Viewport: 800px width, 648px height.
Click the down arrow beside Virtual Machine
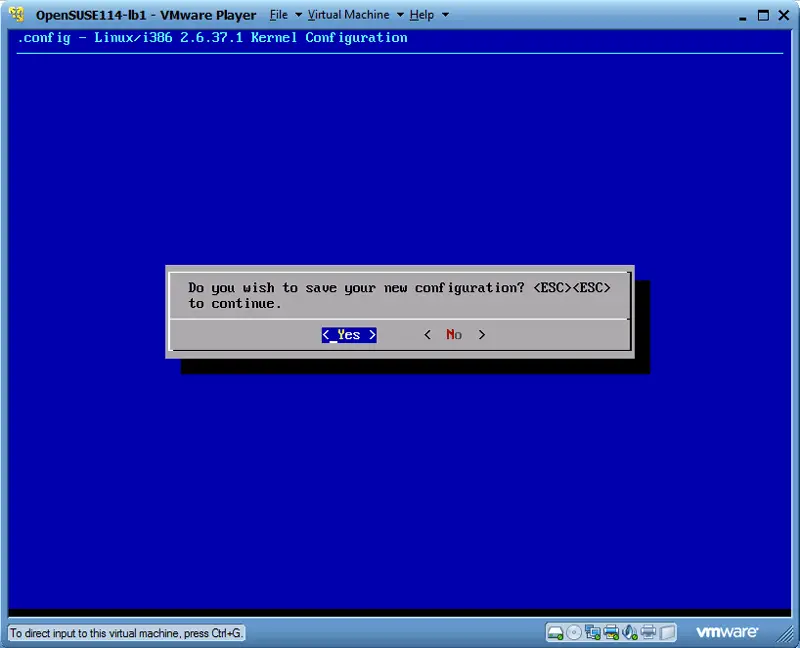(400, 15)
